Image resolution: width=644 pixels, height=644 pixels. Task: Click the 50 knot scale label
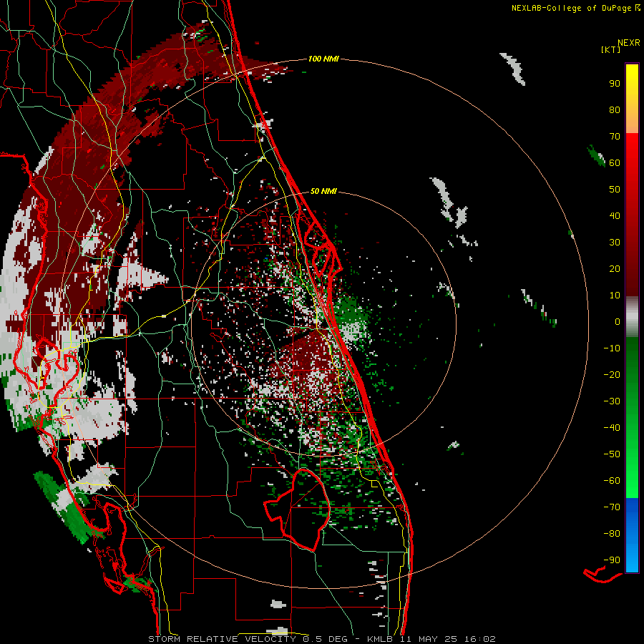click(x=615, y=190)
